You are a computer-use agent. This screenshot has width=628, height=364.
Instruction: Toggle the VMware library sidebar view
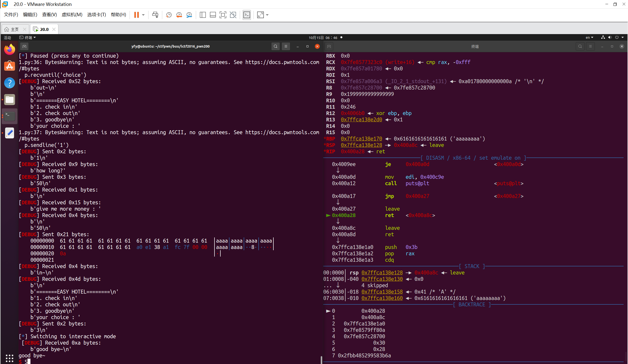[203, 15]
